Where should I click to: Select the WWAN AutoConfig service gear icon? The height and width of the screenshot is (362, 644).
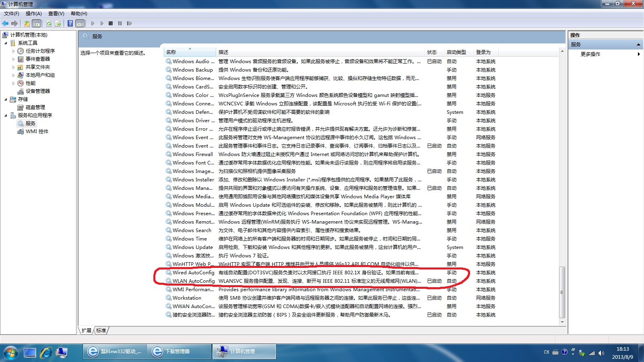pyautogui.click(x=169, y=306)
